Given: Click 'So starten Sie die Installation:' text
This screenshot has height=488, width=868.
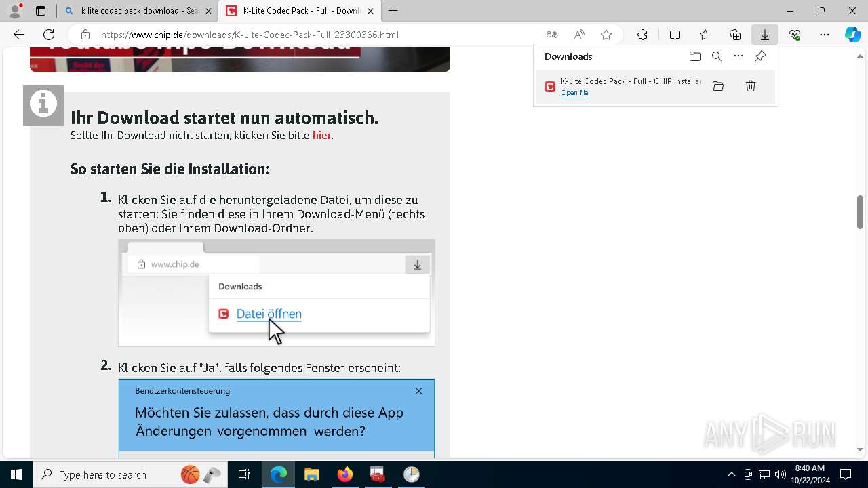Looking at the screenshot, I should point(170,169).
